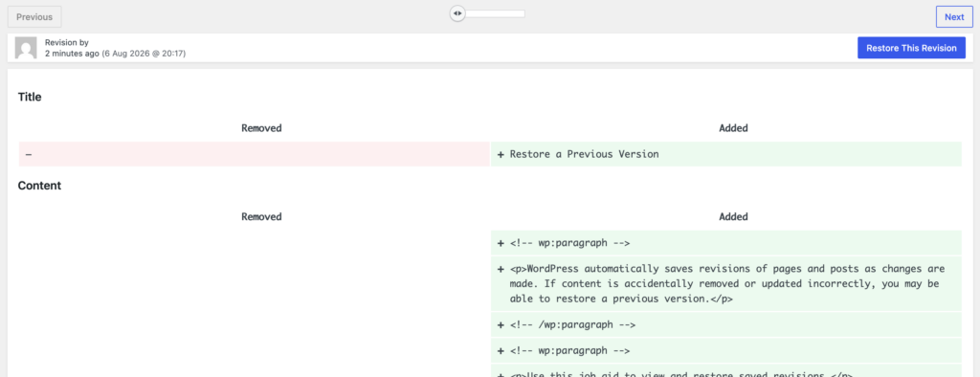Click the Title section heading
This screenshot has height=377, width=980.
(30, 97)
